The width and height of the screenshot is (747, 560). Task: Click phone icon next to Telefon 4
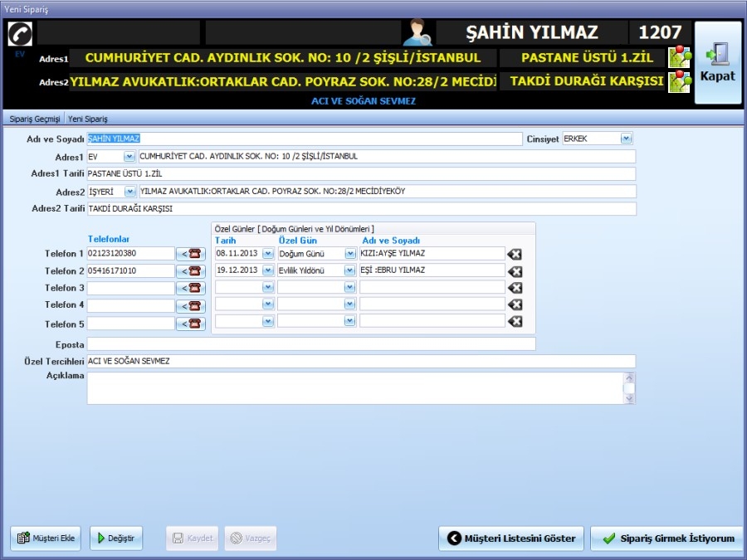(191, 306)
